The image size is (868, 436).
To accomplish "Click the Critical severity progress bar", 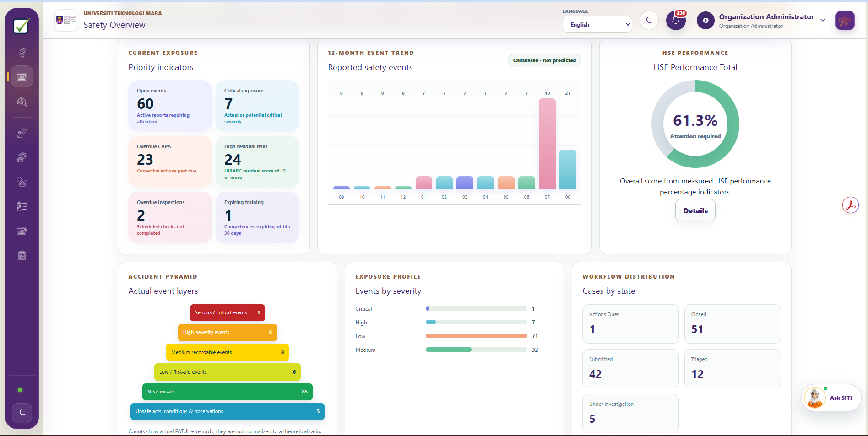I will pos(477,308).
